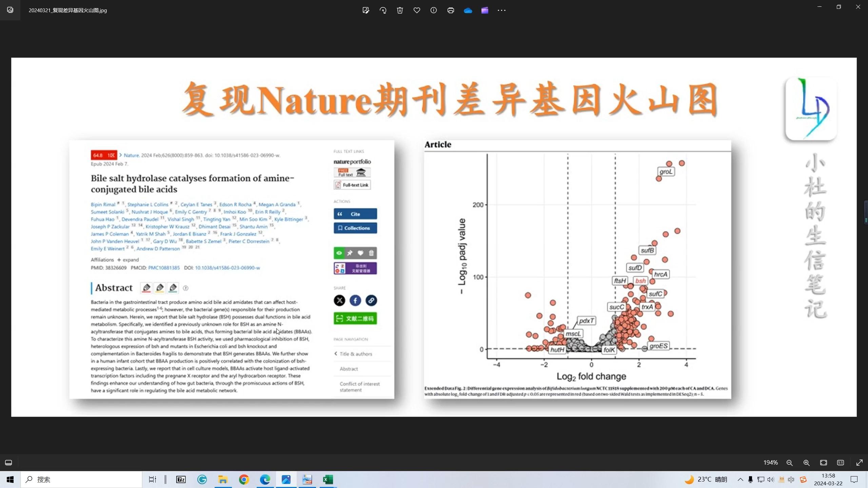Show file information panel
This screenshot has width=868, height=488.
pos(434,10)
